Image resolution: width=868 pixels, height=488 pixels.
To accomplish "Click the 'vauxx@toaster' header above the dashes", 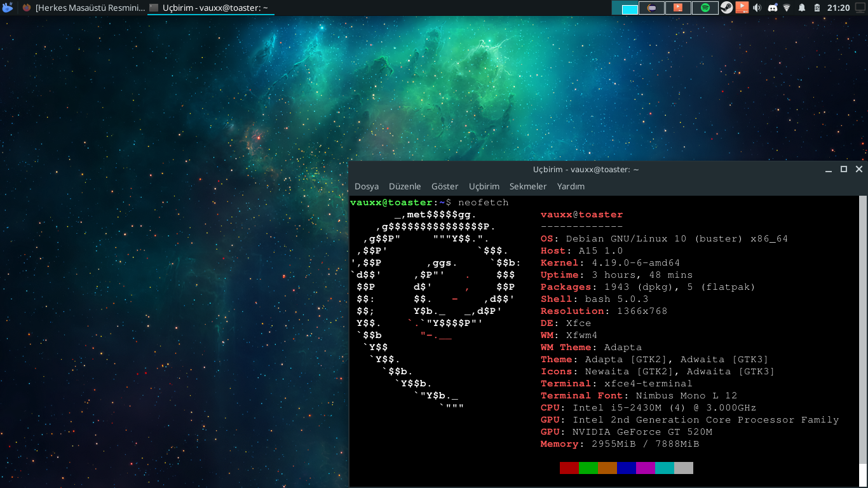I will click(582, 215).
